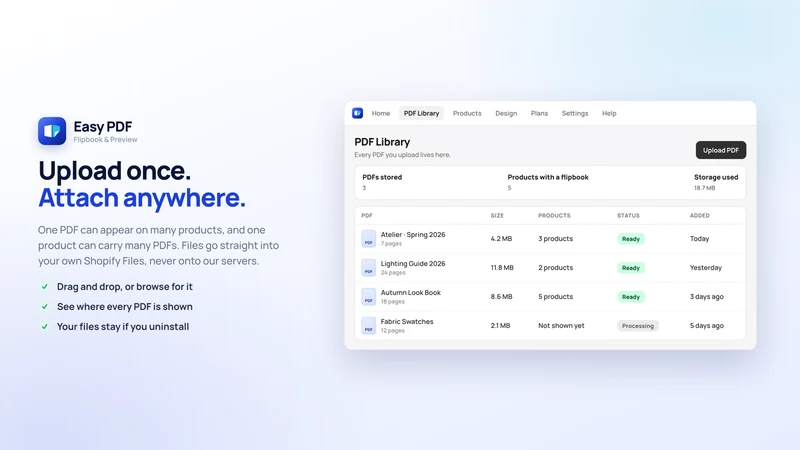Open the Settings tab
The image size is (800, 450).
[575, 113]
